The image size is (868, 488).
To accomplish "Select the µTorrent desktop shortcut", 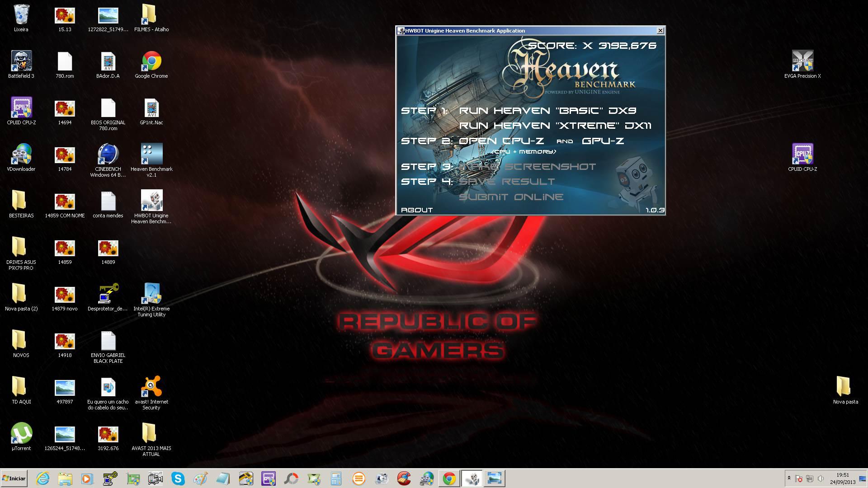I will (21, 437).
